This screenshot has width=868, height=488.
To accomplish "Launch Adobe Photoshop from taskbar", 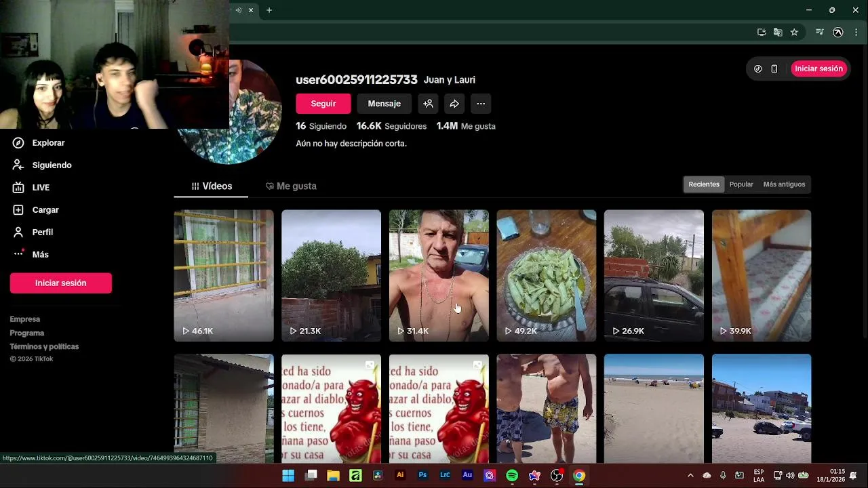I will click(422, 476).
